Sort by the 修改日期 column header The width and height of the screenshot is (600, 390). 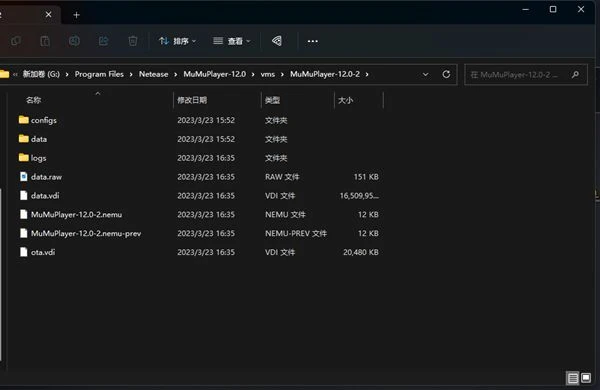[192, 100]
